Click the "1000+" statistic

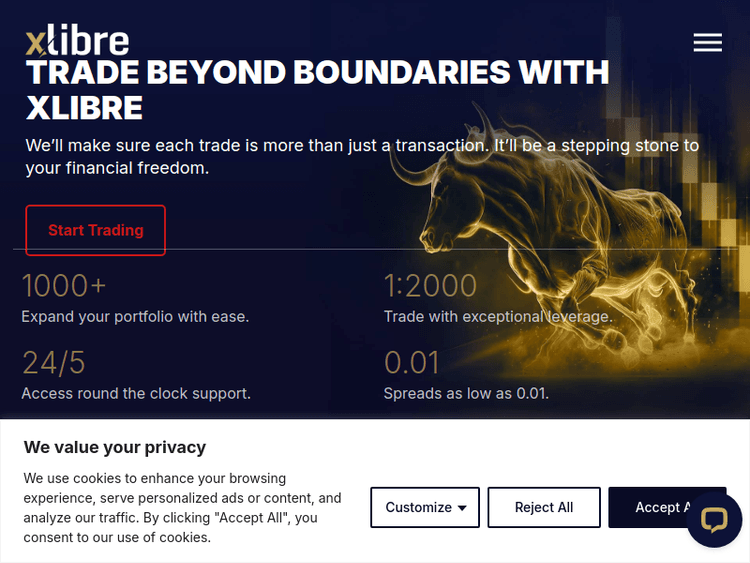pyautogui.click(x=64, y=286)
